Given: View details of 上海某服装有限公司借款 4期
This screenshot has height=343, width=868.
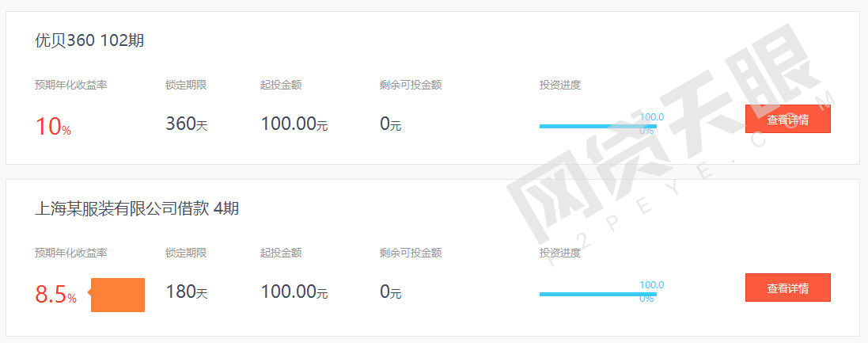Looking at the screenshot, I should point(788,288).
